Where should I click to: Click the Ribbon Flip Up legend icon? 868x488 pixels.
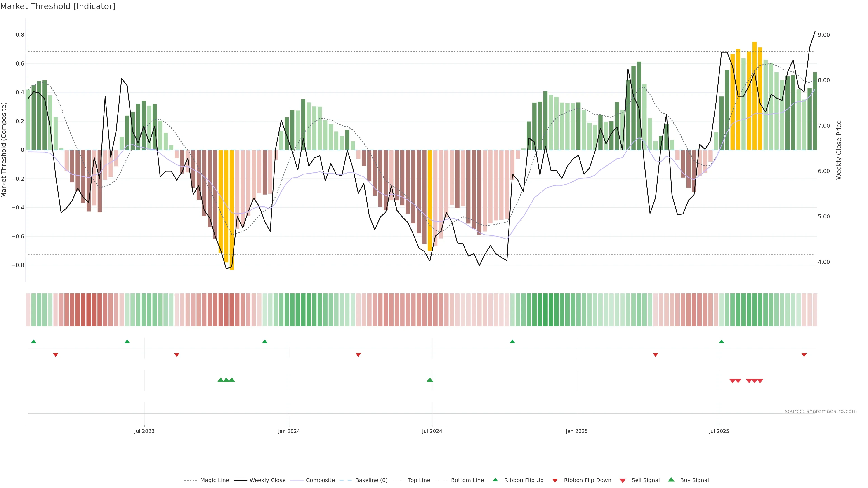point(495,480)
